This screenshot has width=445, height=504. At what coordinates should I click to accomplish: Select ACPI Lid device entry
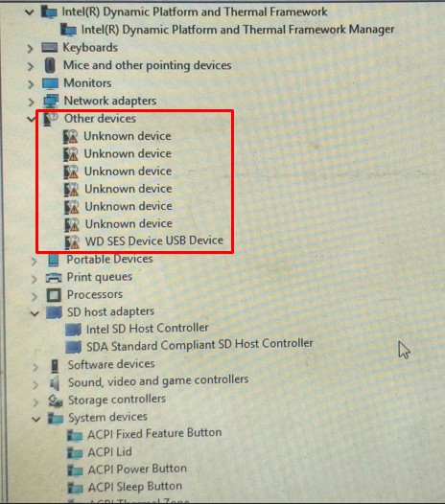109,452
